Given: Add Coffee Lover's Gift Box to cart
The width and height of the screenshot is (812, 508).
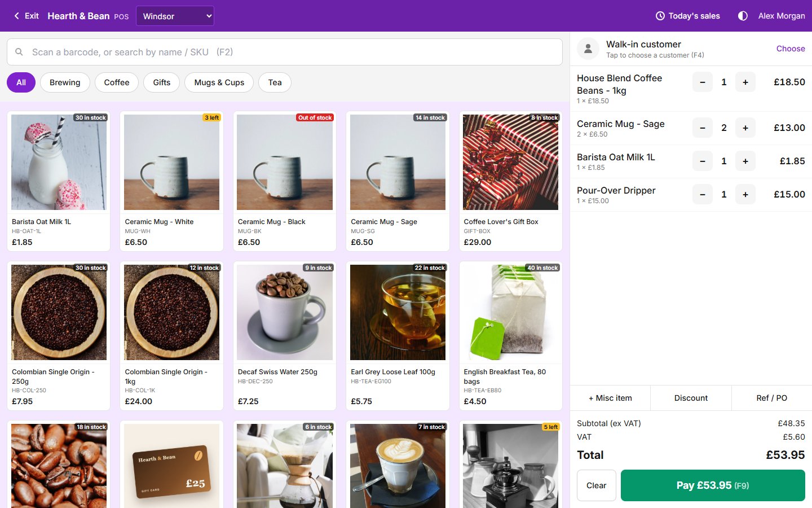Looking at the screenshot, I should click(511, 181).
